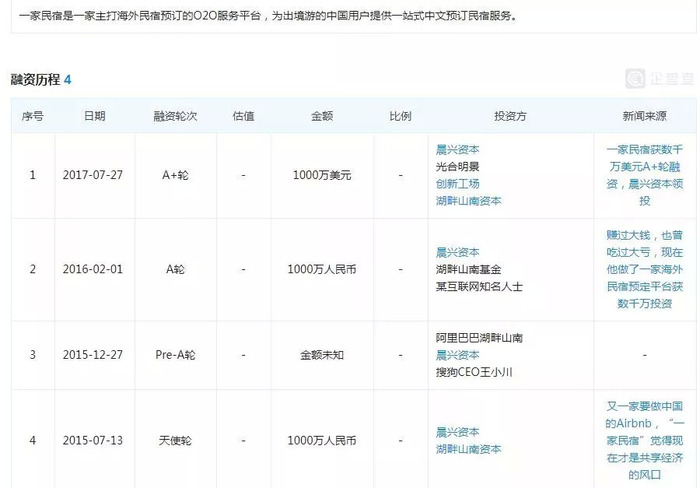Click the 天使轮 round cell
The width and height of the screenshot is (700, 488).
(x=175, y=441)
